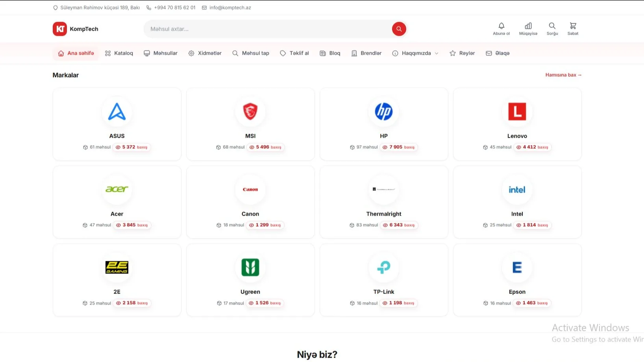The width and height of the screenshot is (644, 362).
Task: Go to Ana səhifə tab
Action: [x=76, y=53]
